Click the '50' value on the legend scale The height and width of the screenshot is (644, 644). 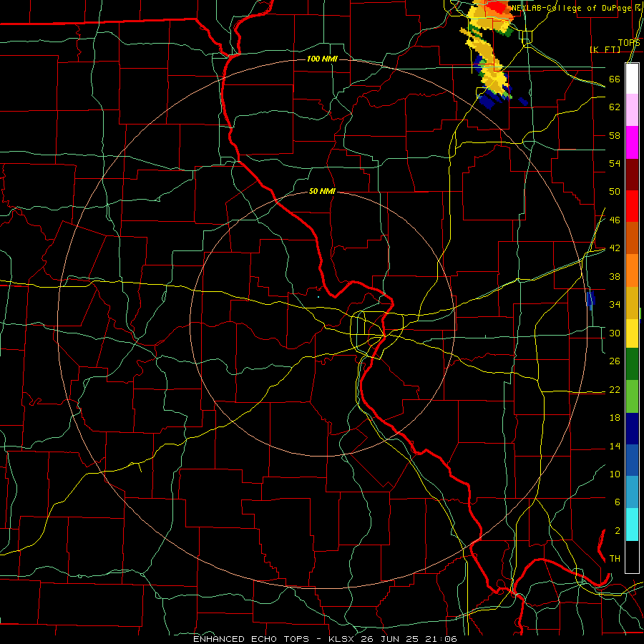pos(615,191)
